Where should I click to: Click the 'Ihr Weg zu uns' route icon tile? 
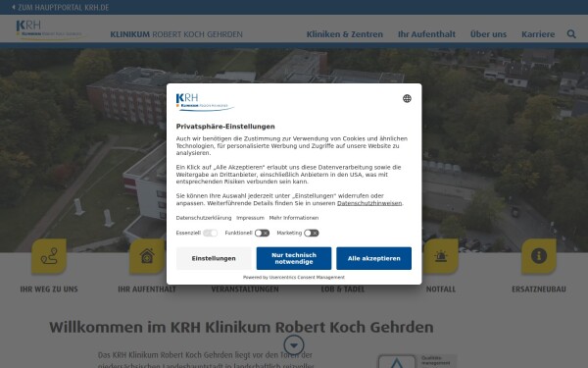[49, 256]
